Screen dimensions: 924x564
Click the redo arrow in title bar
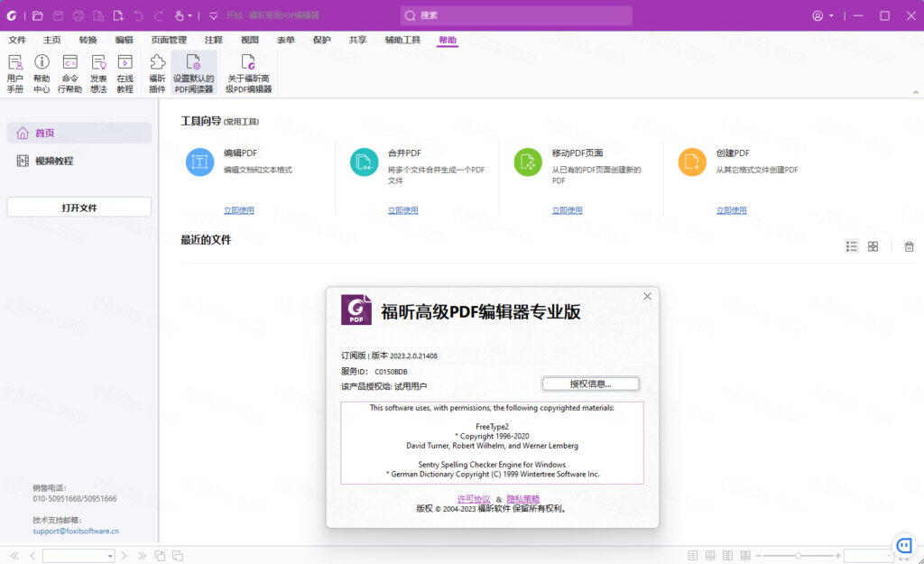coord(159,16)
